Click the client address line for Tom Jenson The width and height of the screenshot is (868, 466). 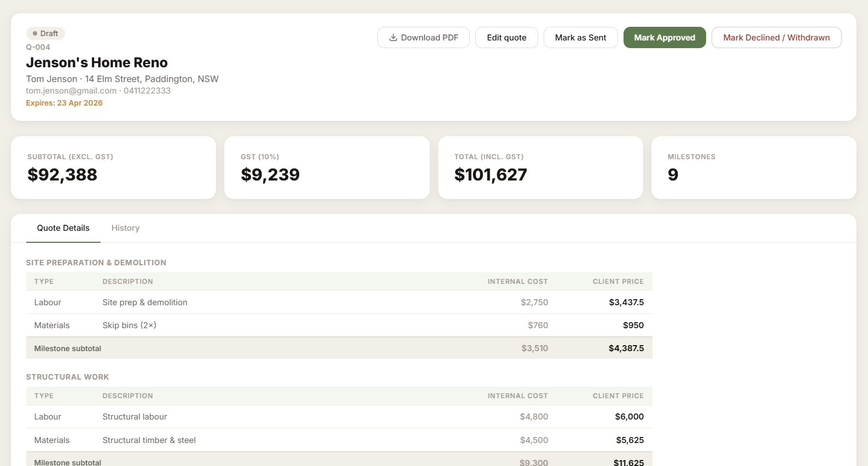tap(122, 79)
